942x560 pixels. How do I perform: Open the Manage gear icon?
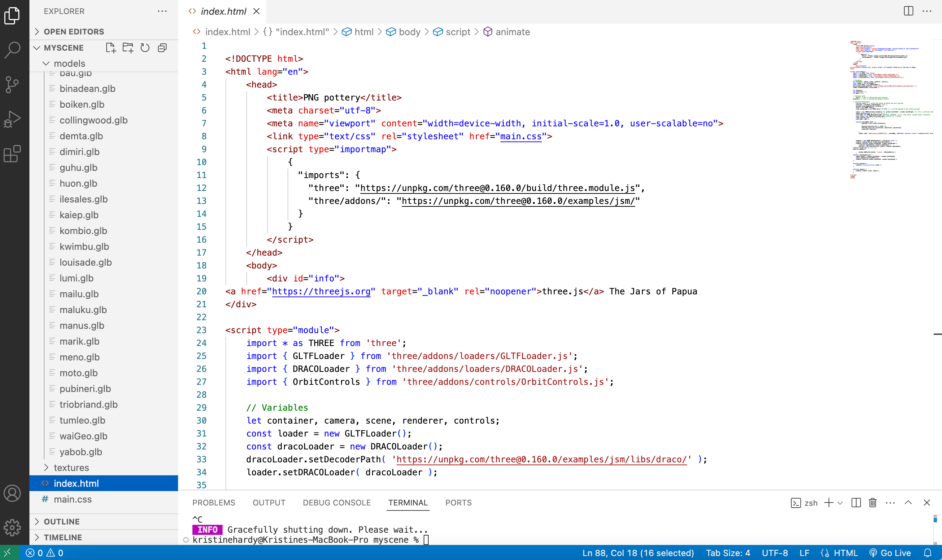13,528
